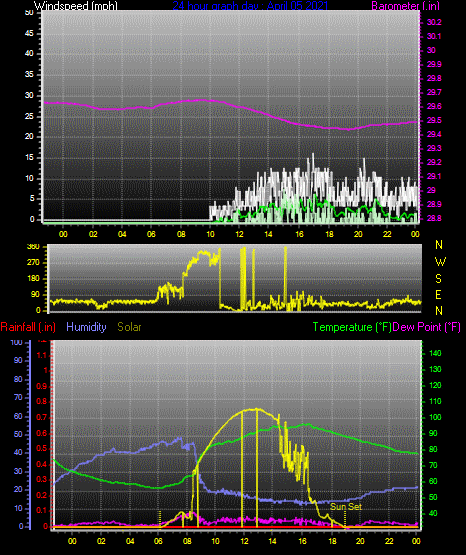The height and width of the screenshot is (555, 466).
Task: Click the 180 wind direction axis value
Action: [x=33, y=279]
